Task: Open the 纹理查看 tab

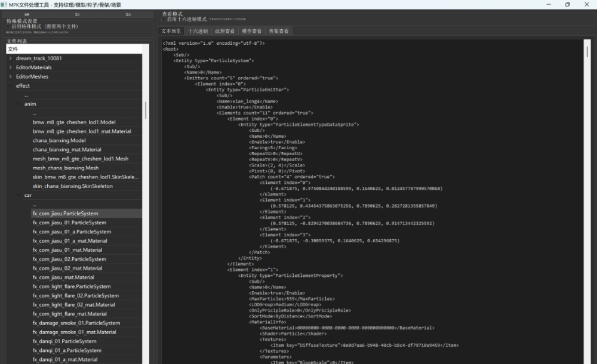Action: click(x=224, y=31)
